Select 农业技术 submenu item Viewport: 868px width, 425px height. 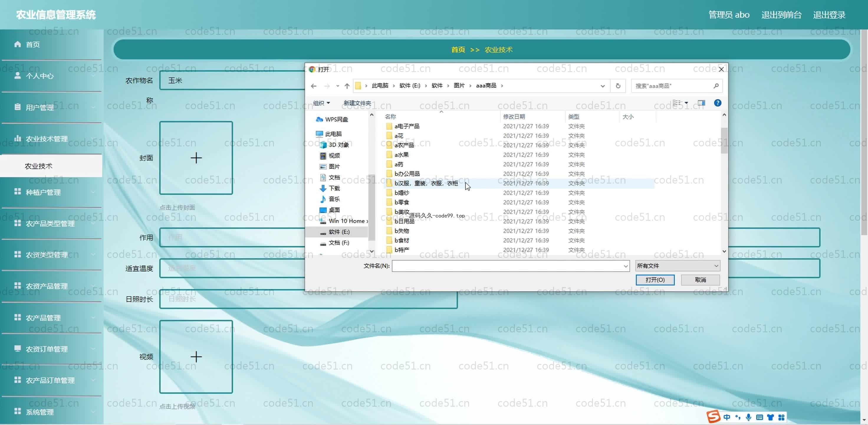pyautogui.click(x=51, y=166)
